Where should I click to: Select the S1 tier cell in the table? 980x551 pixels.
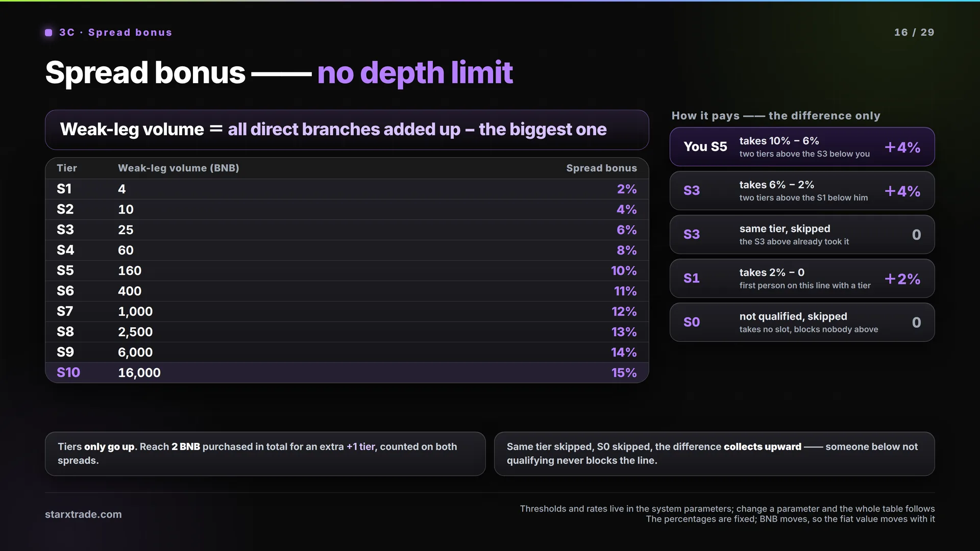pyautogui.click(x=64, y=189)
